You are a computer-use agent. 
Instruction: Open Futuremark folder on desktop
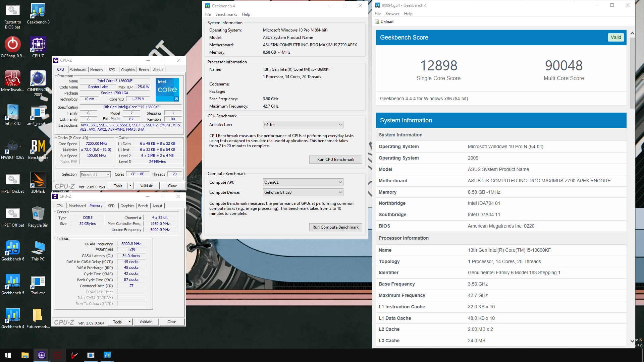click(x=38, y=318)
